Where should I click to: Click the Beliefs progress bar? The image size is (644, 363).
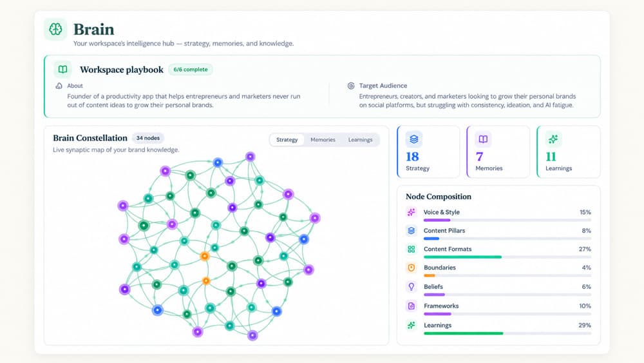pyautogui.click(x=507, y=295)
